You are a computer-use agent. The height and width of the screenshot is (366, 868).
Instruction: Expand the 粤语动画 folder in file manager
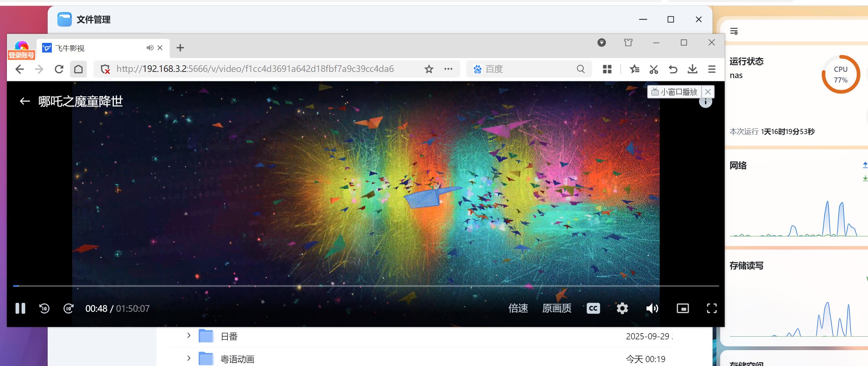(189, 358)
